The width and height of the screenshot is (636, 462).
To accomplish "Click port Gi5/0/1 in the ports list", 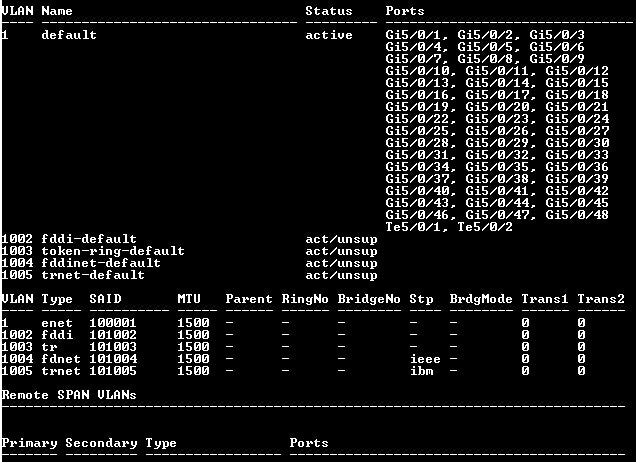I will (413, 35).
